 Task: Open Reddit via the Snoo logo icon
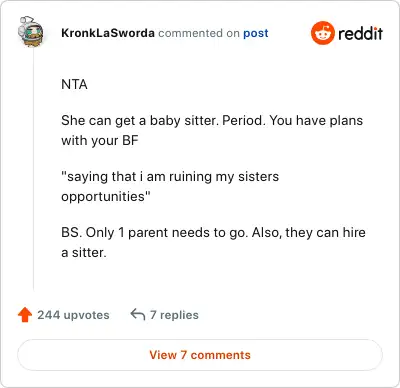(x=322, y=33)
